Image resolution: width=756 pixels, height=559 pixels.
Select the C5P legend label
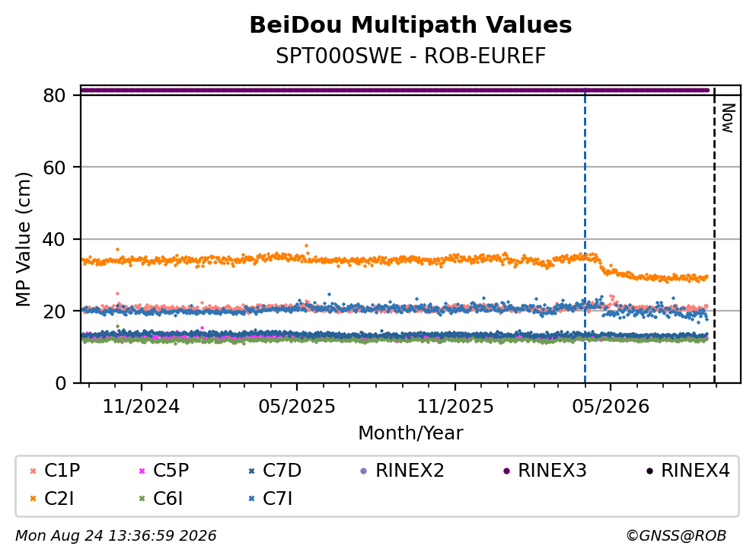click(x=171, y=470)
